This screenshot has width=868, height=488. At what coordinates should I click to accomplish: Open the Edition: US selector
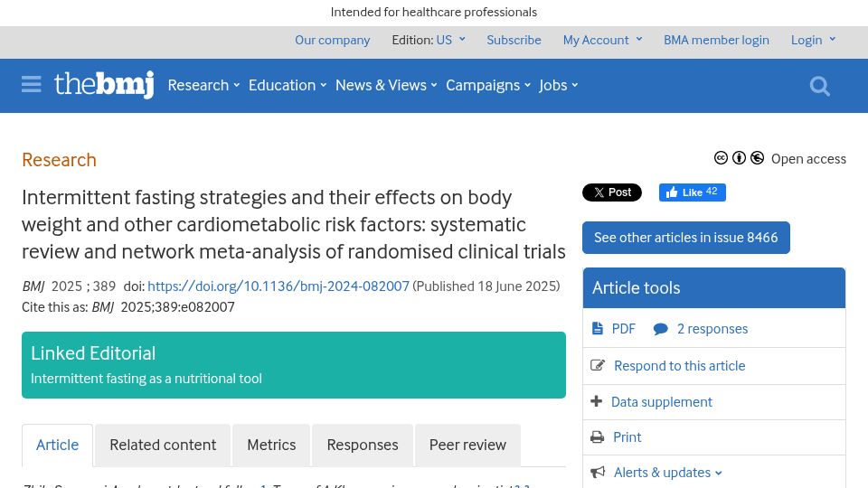pyautogui.click(x=429, y=40)
